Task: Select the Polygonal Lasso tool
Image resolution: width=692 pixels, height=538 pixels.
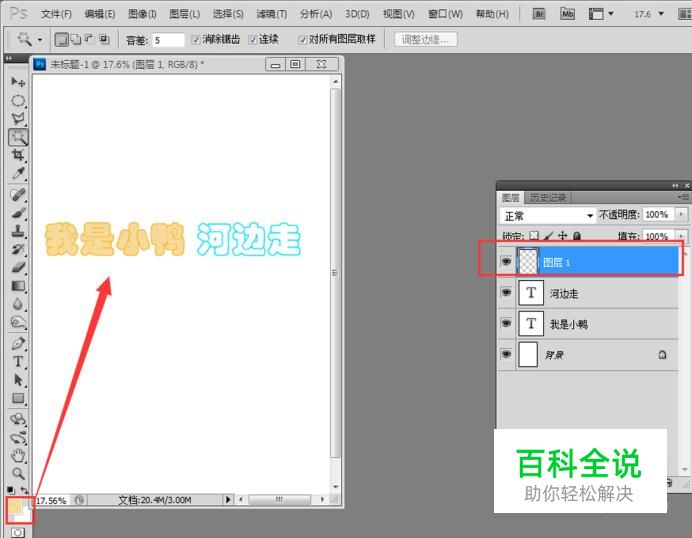Action: pos(18,119)
